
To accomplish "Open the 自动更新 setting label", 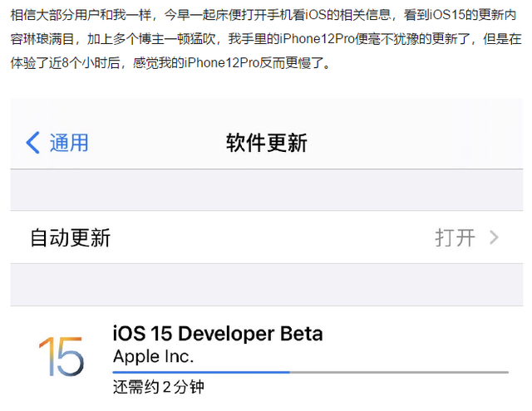I will pyautogui.click(x=71, y=238).
